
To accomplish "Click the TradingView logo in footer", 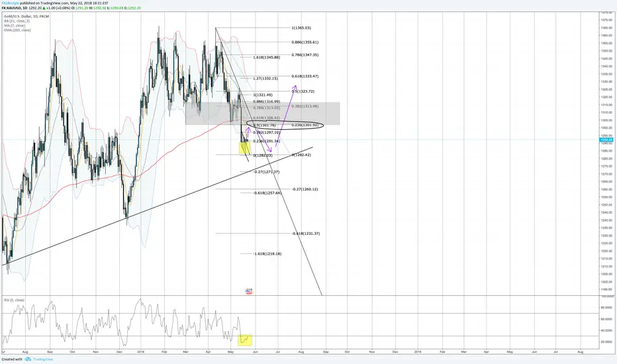I will coord(39,359).
